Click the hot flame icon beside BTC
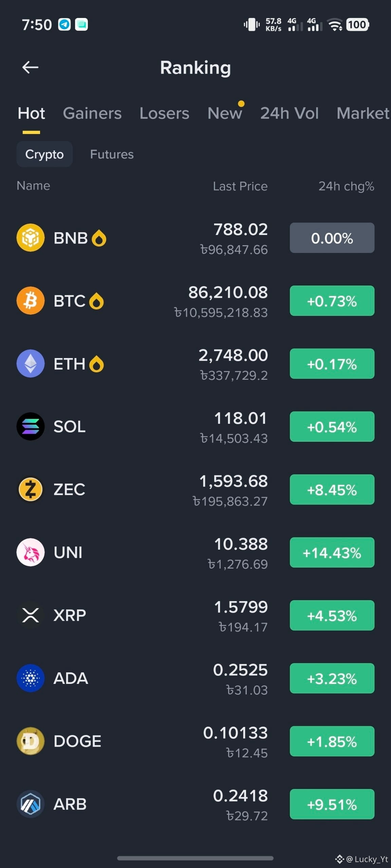The height and width of the screenshot is (868, 391). (96, 301)
